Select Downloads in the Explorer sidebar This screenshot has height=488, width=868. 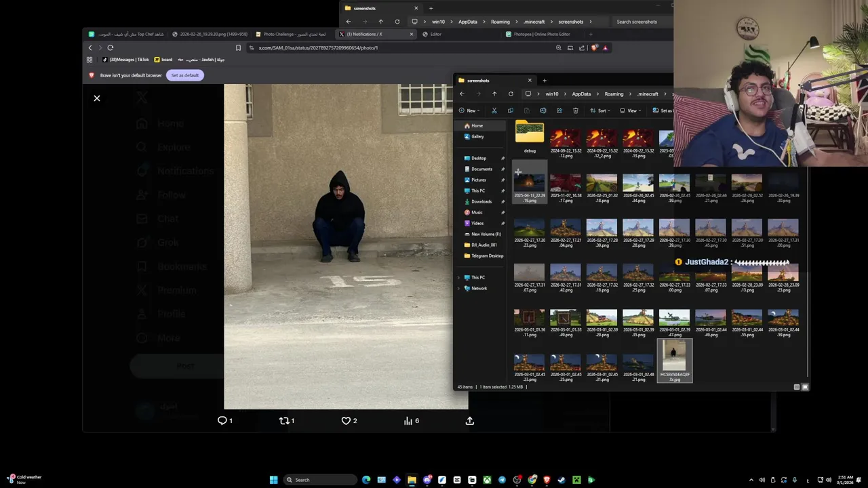481,201
